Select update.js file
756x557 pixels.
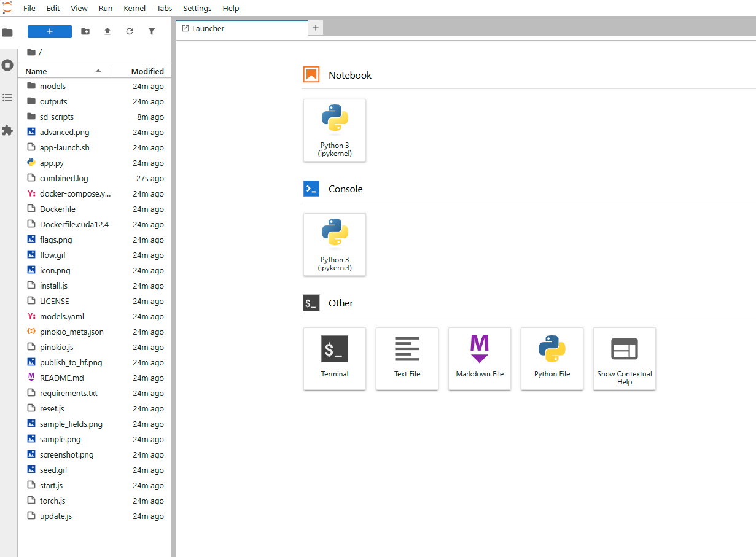point(95,516)
